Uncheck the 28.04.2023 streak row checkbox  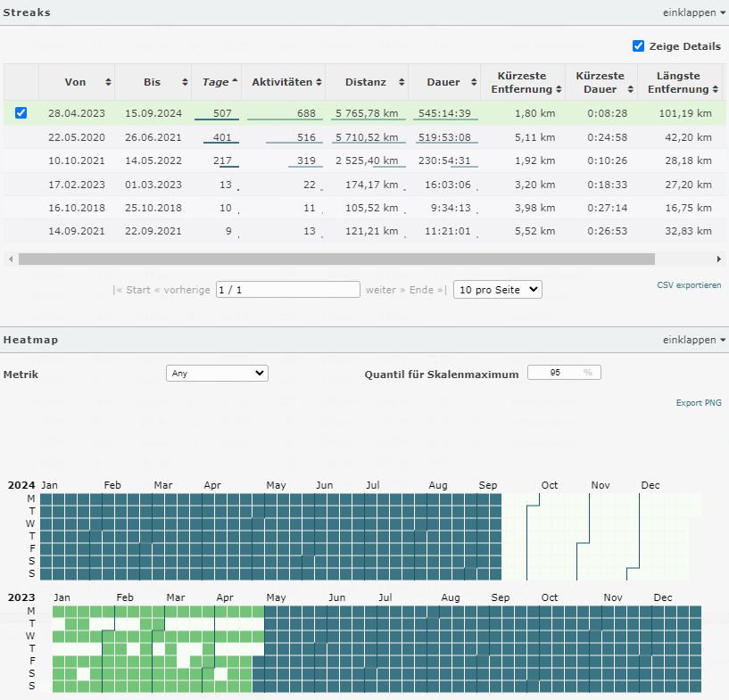[21, 112]
